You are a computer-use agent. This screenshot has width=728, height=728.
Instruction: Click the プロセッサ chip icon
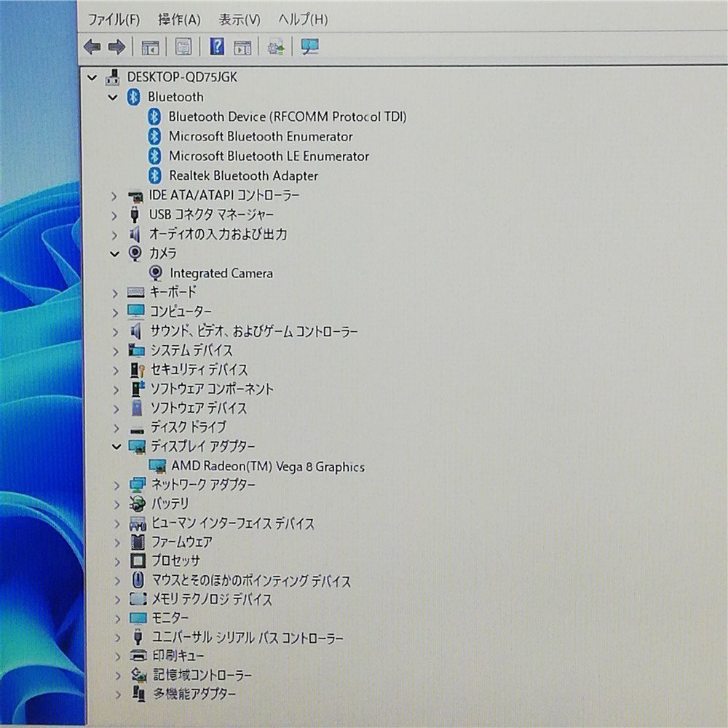(138, 561)
